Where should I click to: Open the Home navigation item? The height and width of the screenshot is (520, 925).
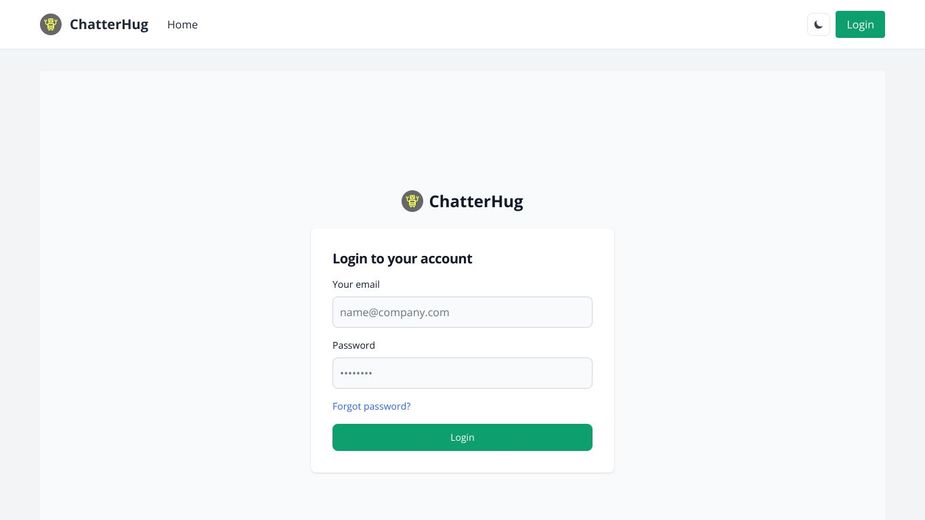[x=182, y=25]
